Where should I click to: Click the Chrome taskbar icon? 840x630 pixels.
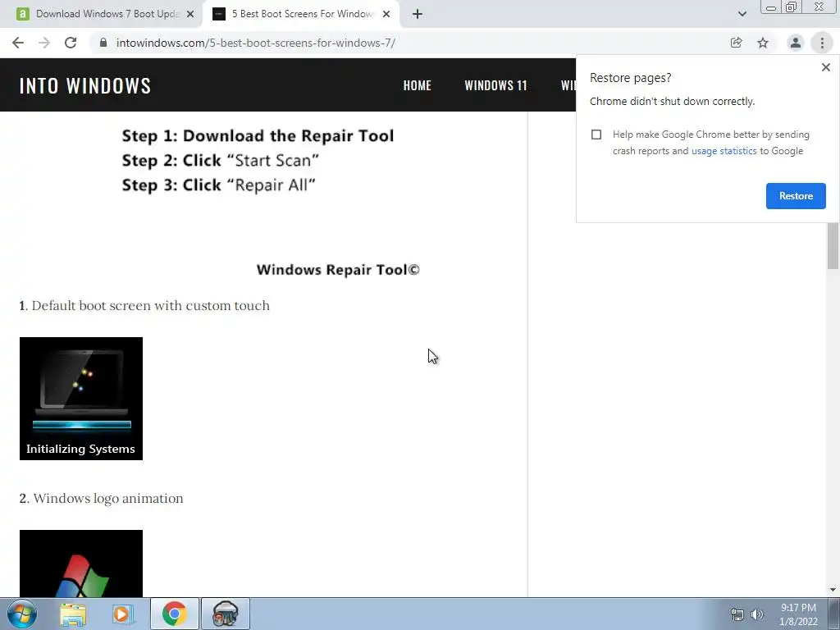tap(175, 614)
